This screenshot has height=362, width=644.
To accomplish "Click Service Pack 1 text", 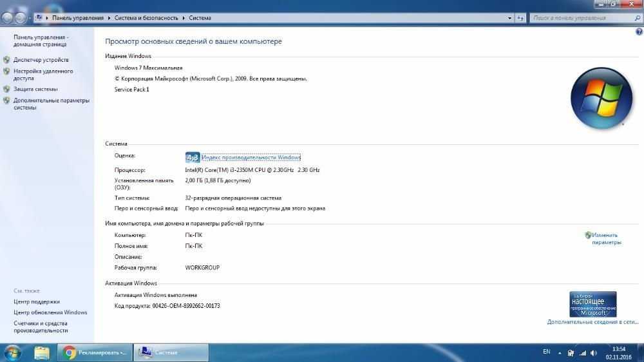I will 132,90.
